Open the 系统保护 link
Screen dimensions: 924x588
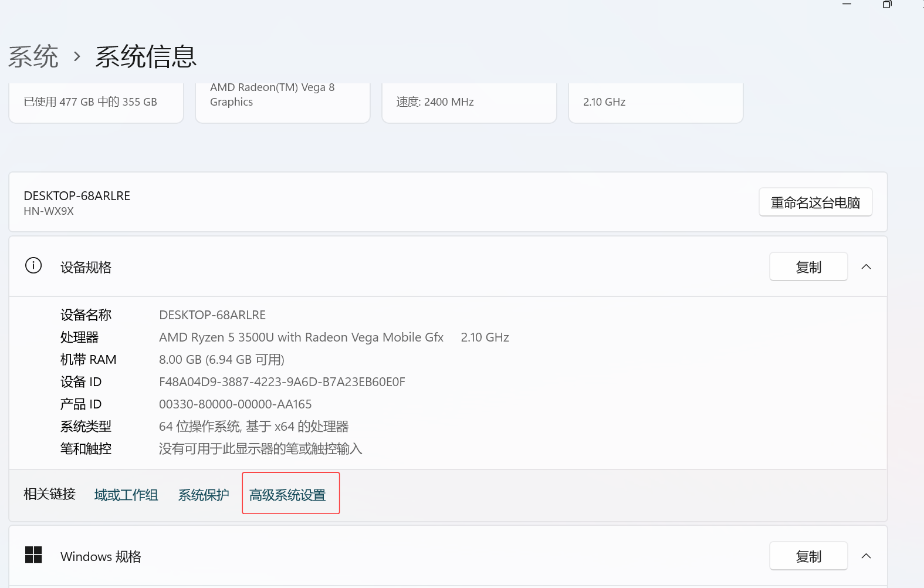(204, 495)
